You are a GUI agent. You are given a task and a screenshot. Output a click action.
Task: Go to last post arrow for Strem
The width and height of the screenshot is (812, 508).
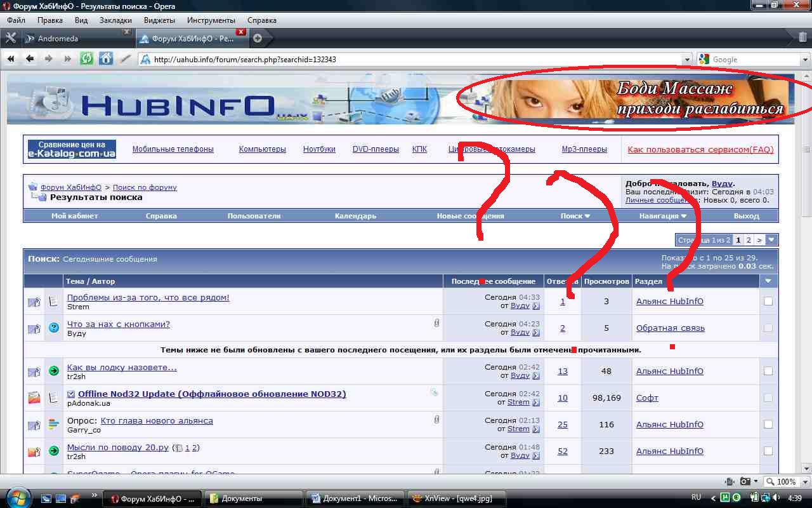[536, 403]
